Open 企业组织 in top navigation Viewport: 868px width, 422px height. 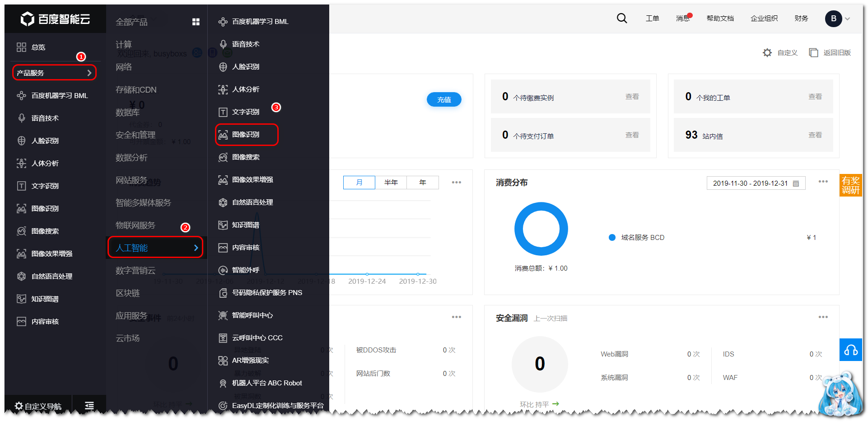[764, 19]
